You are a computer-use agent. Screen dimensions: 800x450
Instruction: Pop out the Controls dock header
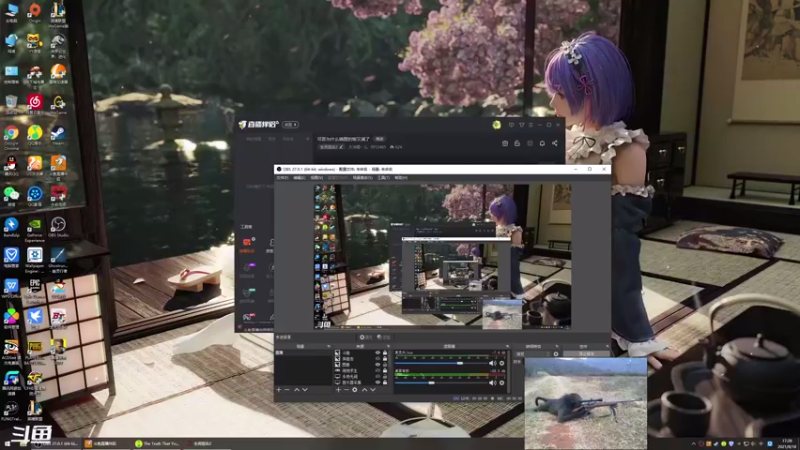608,346
